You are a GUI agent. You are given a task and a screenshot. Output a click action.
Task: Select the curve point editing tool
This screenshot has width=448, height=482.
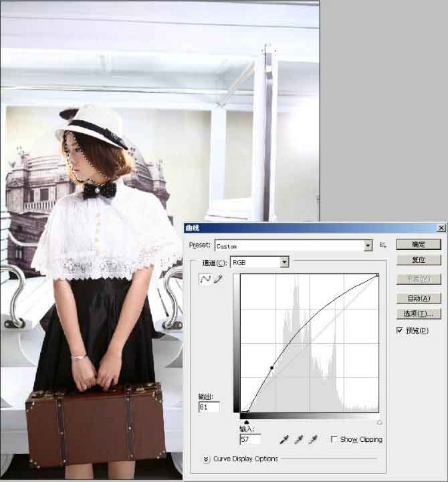click(205, 279)
